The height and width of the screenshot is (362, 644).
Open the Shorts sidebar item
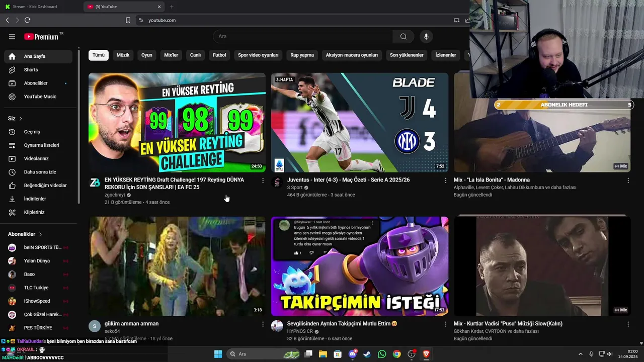38,70
